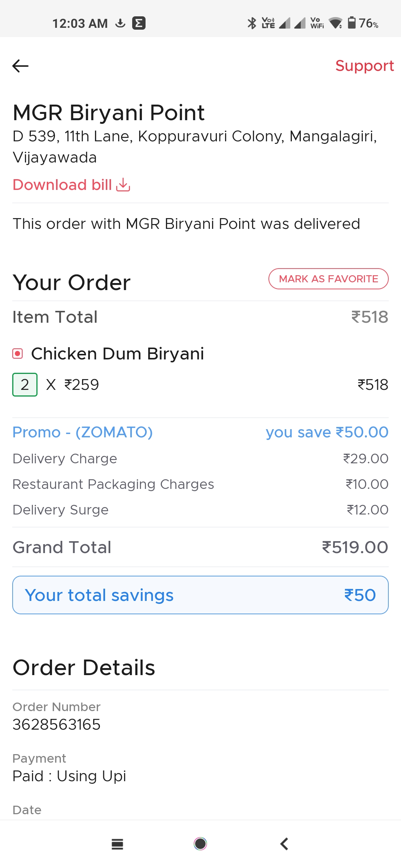Tap the Your total savings banner

(200, 595)
